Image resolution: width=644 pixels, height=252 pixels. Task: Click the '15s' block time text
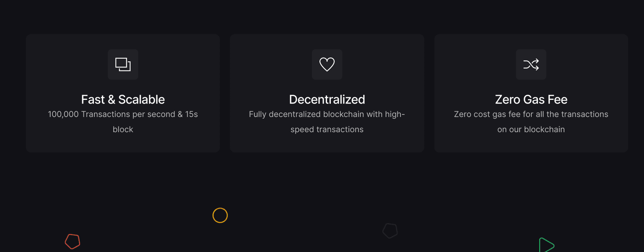pyautogui.click(x=191, y=114)
